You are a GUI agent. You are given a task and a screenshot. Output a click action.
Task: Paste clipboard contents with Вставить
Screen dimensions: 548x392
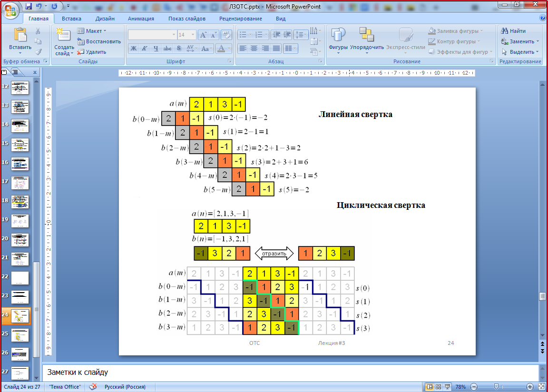click(20, 41)
